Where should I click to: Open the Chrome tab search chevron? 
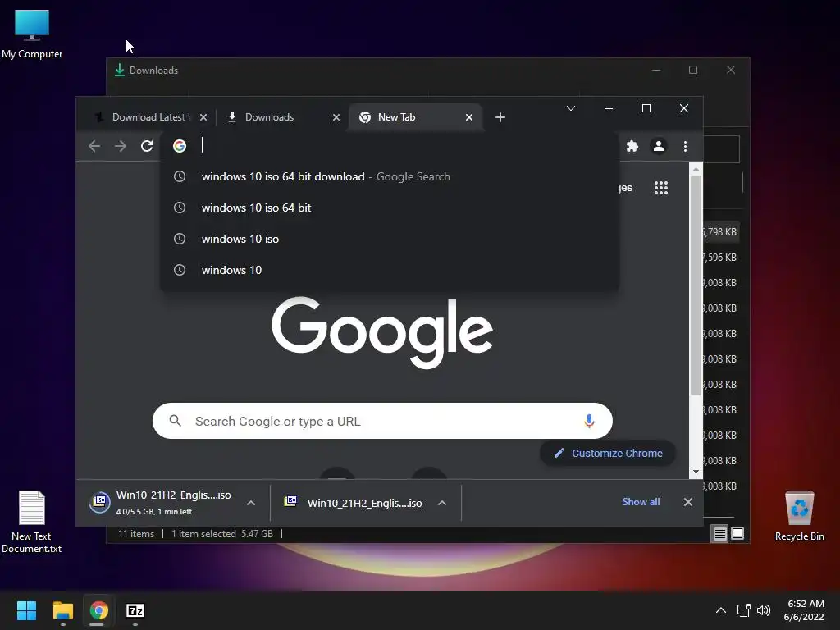(x=571, y=109)
